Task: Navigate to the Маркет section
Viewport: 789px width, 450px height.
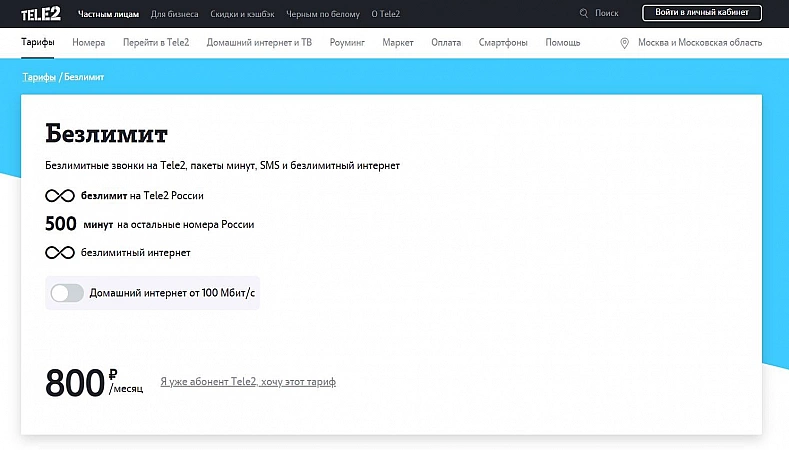Action: [398, 43]
